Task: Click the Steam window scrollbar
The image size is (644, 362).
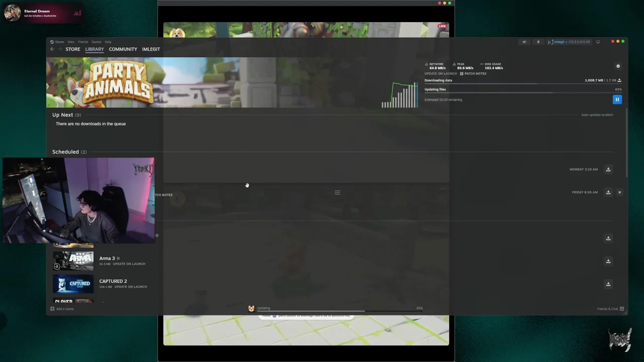Action: click(626, 142)
